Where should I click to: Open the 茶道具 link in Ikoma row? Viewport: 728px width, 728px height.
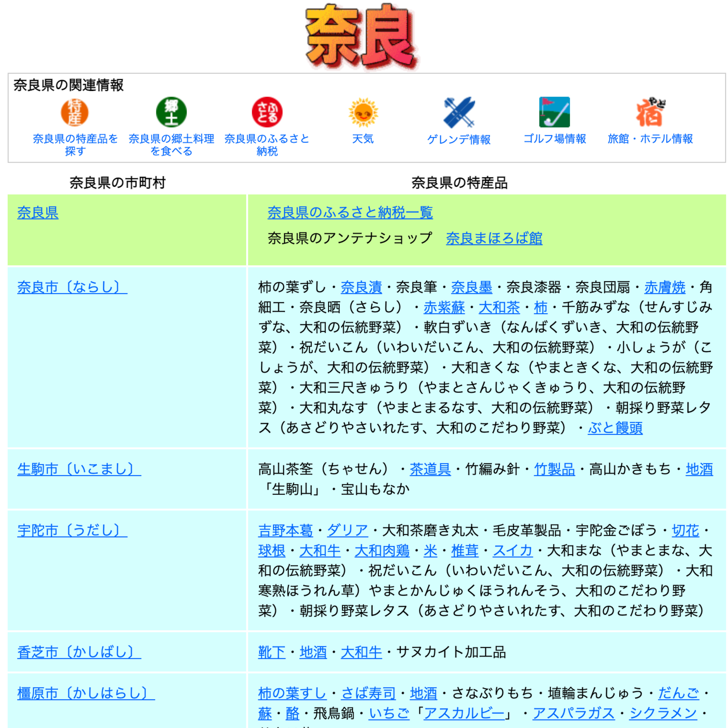430,469
